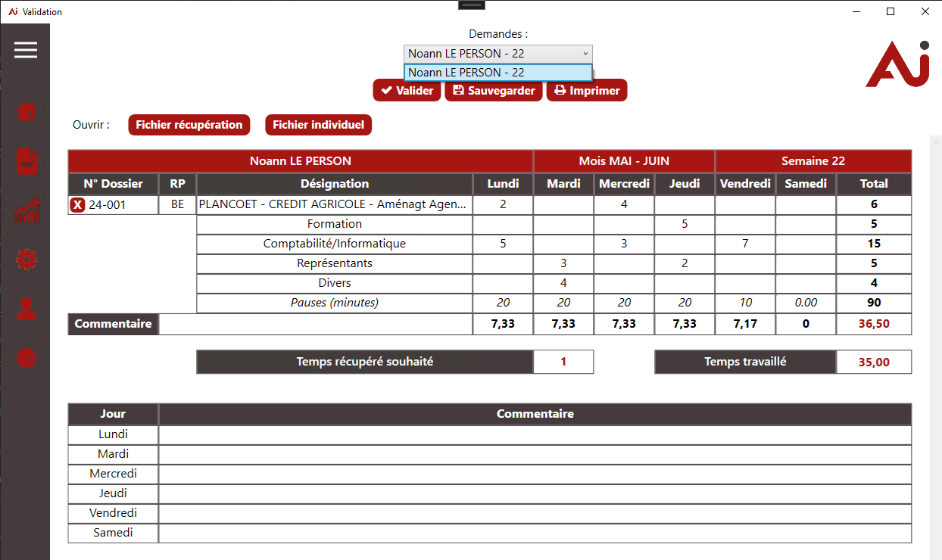The image size is (942, 560).
Task: Open the report document icon in sidebar
Action: 27,161
